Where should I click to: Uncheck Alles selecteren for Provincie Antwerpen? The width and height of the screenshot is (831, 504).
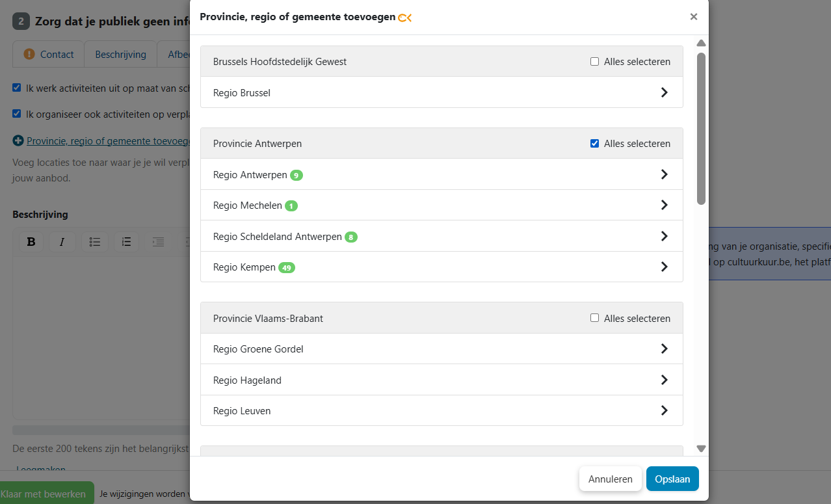click(594, 144)
